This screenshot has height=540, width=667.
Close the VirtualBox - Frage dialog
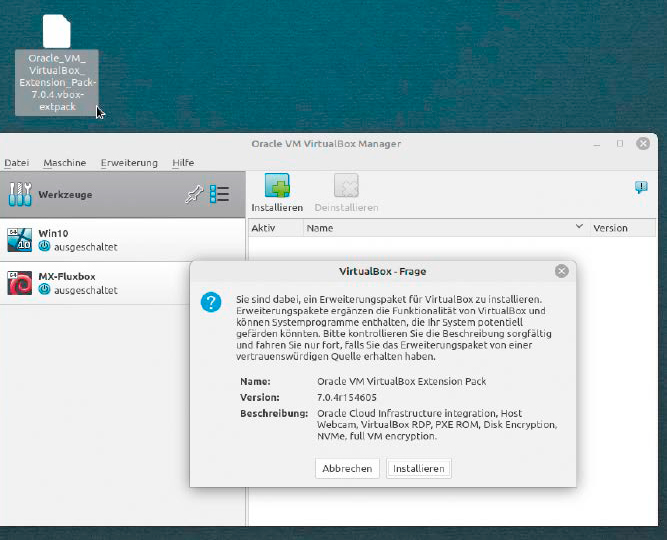562,271
